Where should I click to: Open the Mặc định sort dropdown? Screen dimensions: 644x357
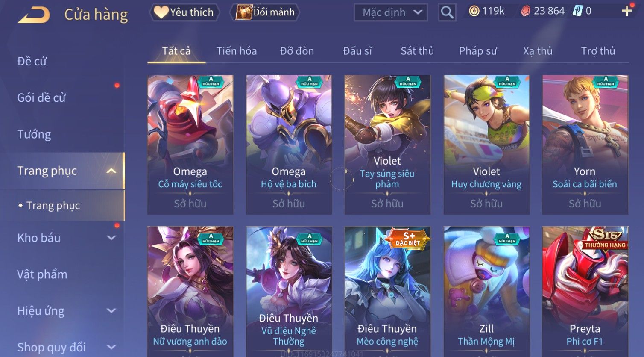pos(391,12)
